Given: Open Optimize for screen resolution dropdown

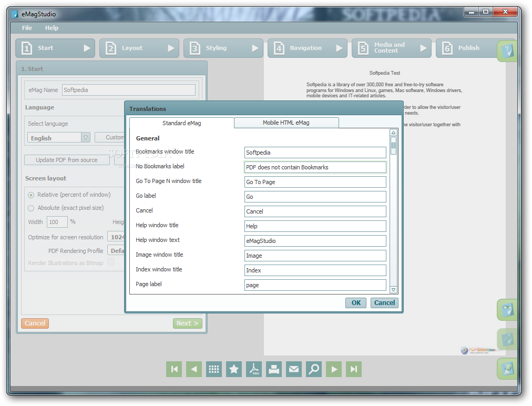Looking at the screenshot, I should pos(116,237).
